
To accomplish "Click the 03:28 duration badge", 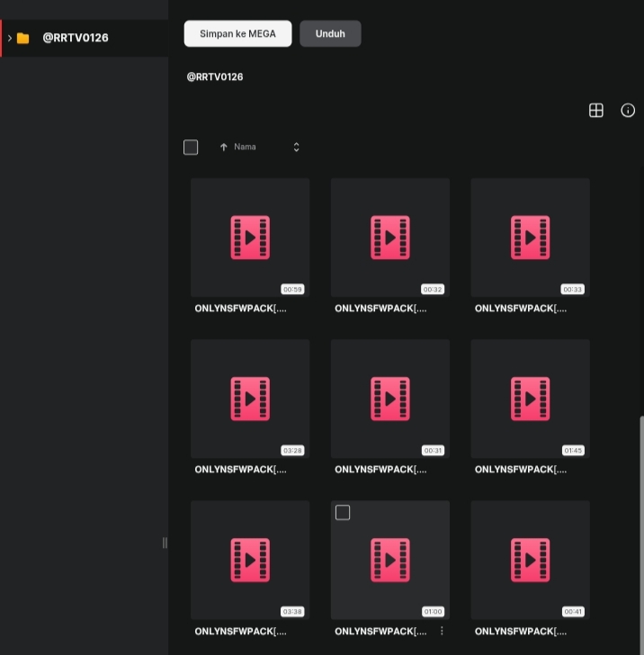I will coord(292,450).
